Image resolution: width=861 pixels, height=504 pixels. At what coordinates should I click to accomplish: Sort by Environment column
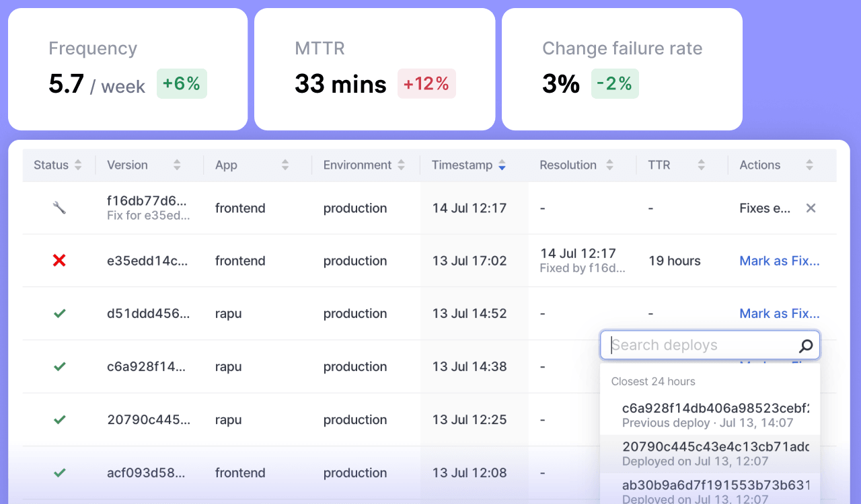point(401,165)
